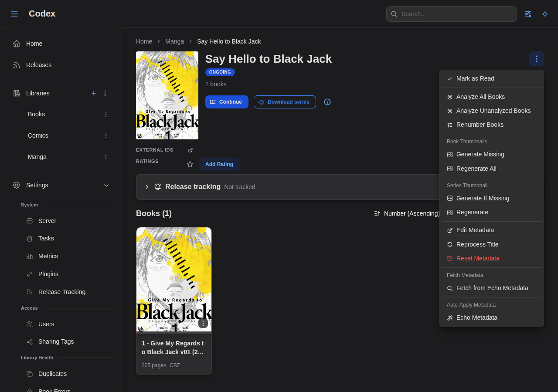This screenshot has height=392, width=558.
Task: Go to Home in the breadcrumb
Action: [144, 41]
